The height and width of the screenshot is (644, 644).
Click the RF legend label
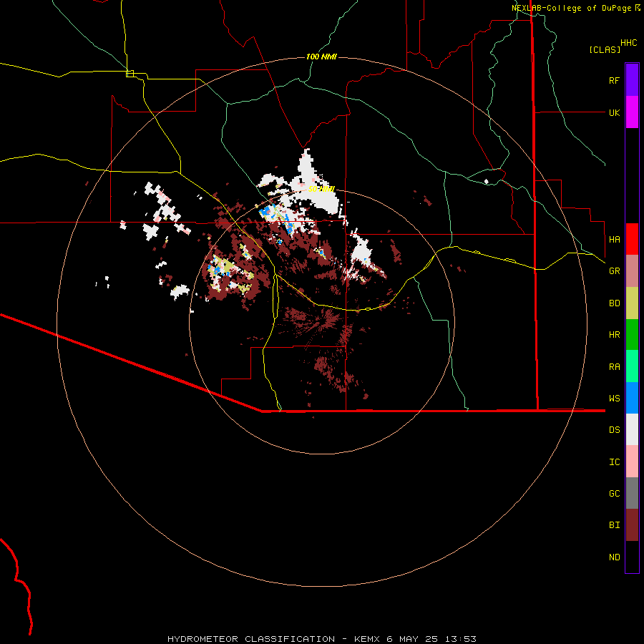pyautogui.click(x=614, y=80)
